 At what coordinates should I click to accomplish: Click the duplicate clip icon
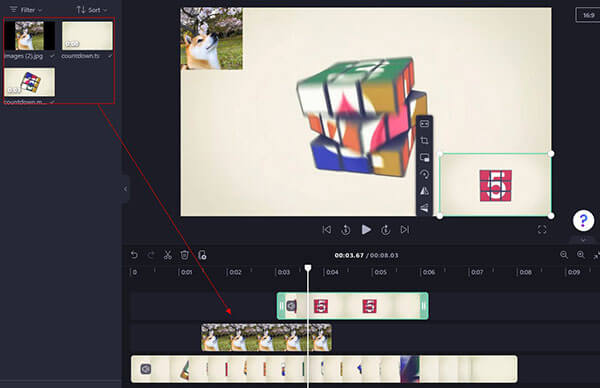tap(202, 255)
